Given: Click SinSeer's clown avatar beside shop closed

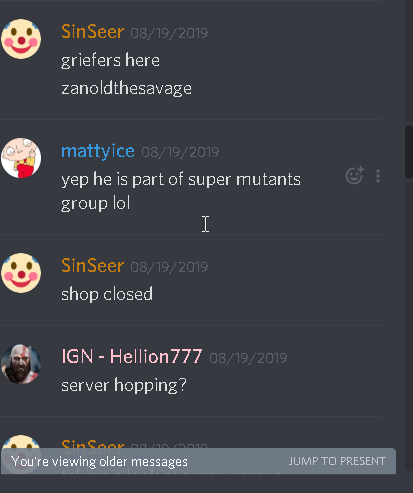Looking at the screenshot, I should click(21, 273).
